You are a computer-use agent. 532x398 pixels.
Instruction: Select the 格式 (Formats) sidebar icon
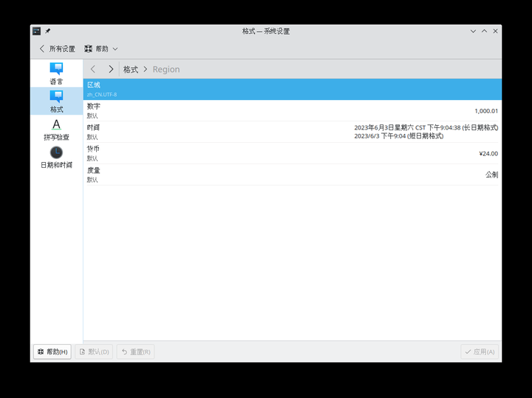point(56,101)
